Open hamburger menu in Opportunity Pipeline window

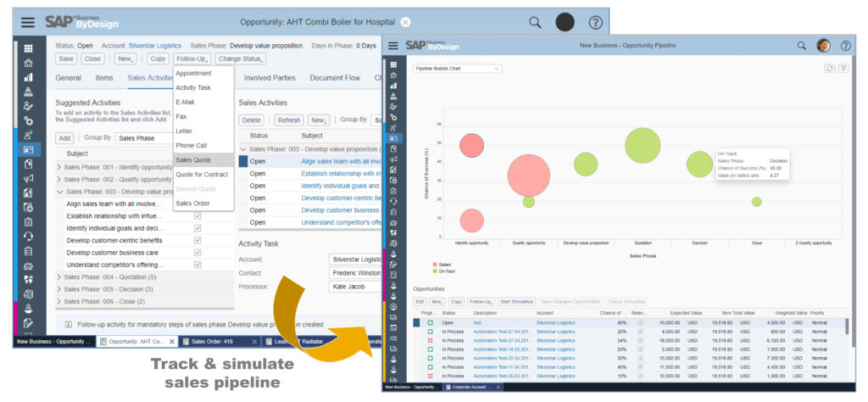393,46
